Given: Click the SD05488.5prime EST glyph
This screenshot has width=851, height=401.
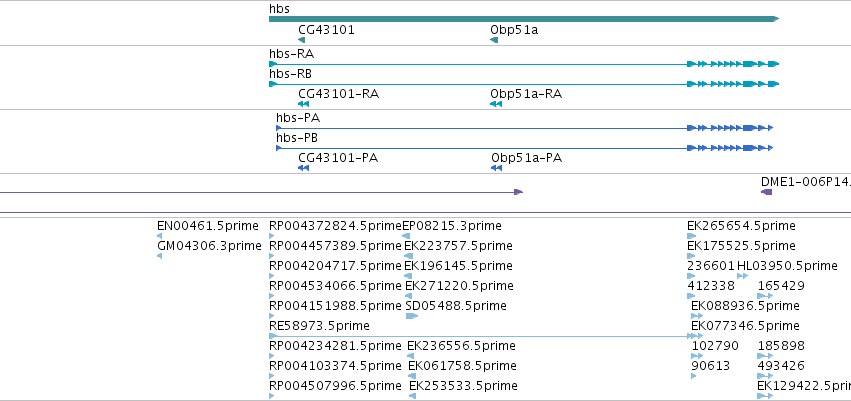Looking at the screenshot, I should [x=412, y=316].
